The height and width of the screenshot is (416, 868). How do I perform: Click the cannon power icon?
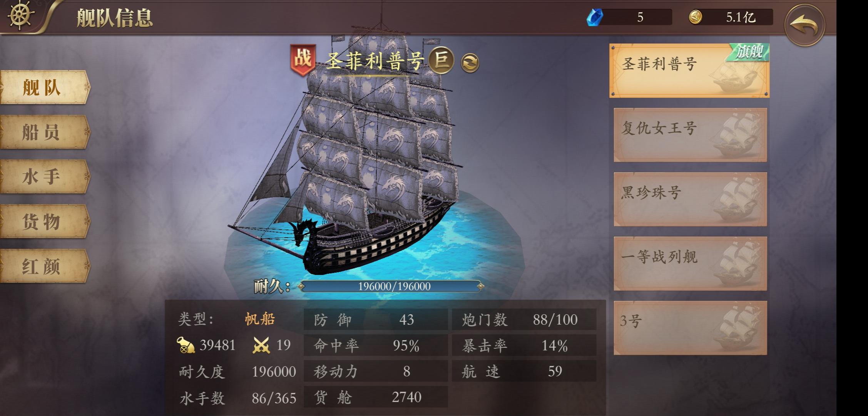tap(186, 345)
